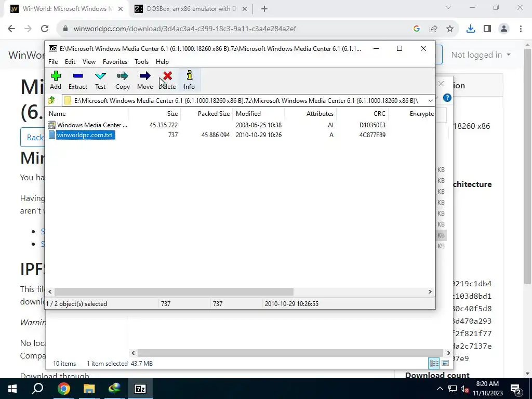Sort by the CRC column header

coord(362,114)
